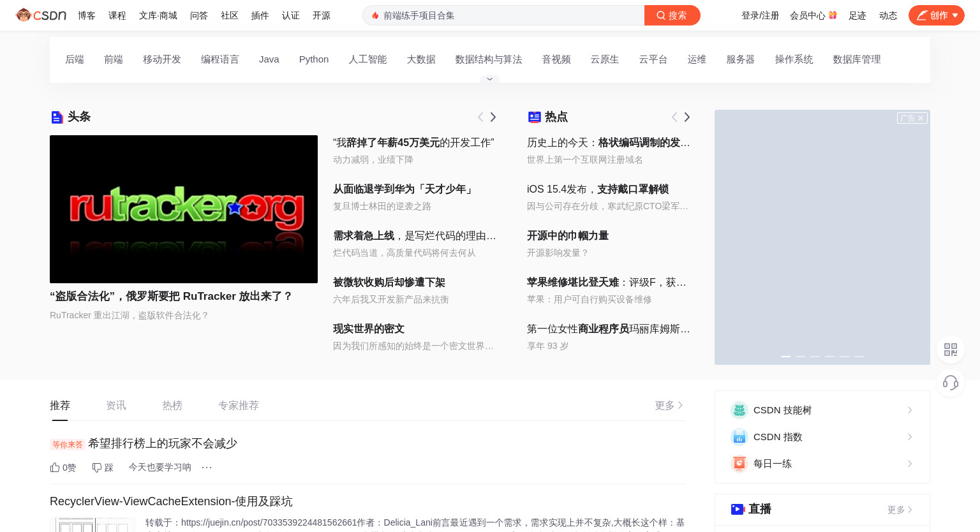Viewport: 980px width, 532px height.
Task: Open 现实世界的密文 article
Action: (369, 329)
